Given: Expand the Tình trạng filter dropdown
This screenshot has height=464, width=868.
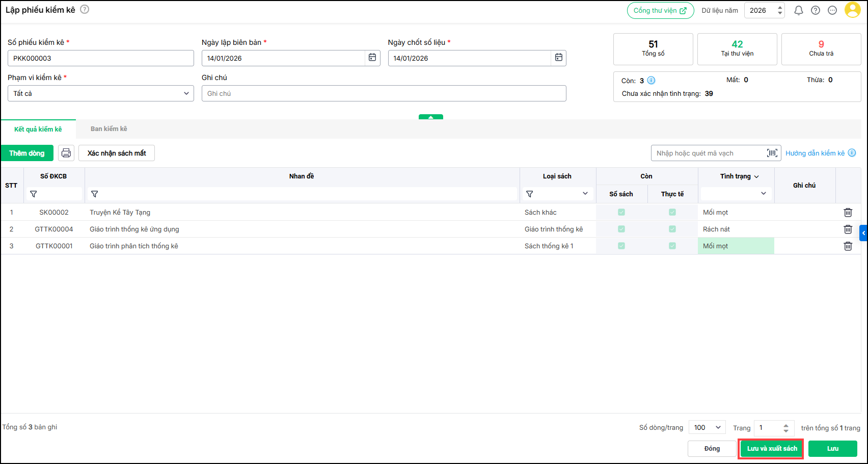Looking at the screenshot, I should click(x=736, y=194).
